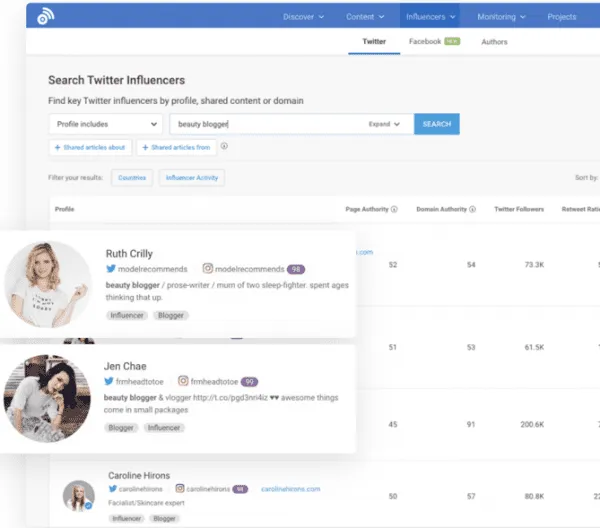
Task: Click the 61.5K followers value
Action: [534, 347]
